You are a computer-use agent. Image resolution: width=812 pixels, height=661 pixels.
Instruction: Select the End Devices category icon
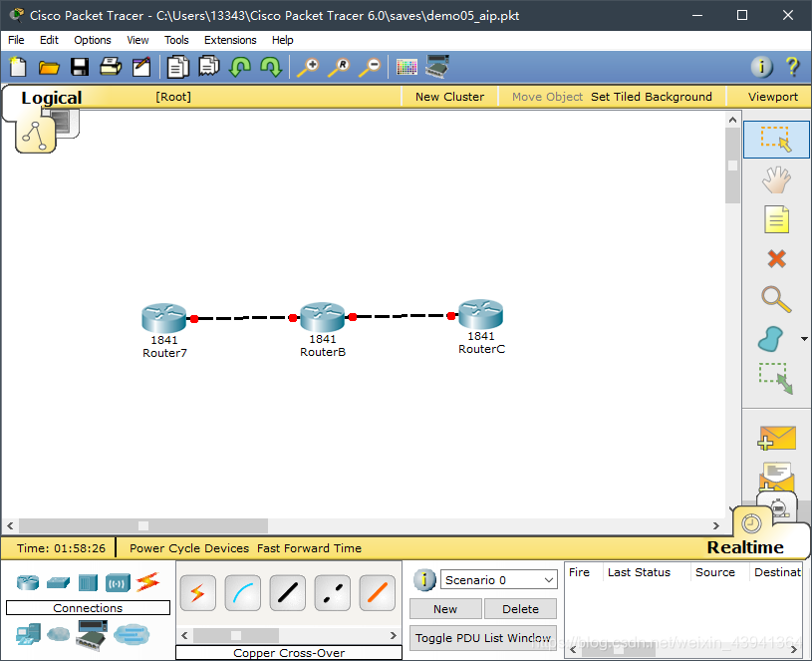(28, 634)
